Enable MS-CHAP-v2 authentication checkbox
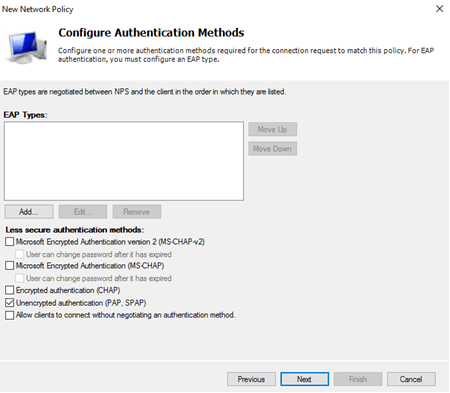450x393 pixels. pos(10,242)
